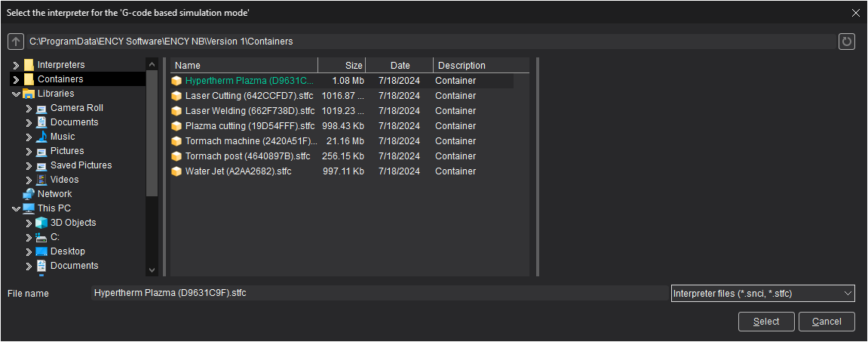Click the refresh folder icon

pos(847,42)
